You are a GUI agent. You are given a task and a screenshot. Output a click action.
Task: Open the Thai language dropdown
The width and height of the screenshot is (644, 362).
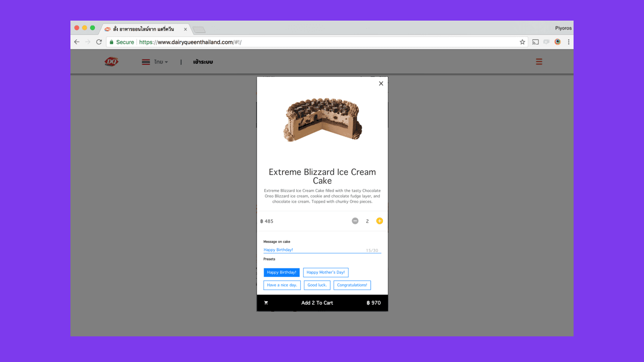pos(161,62)
